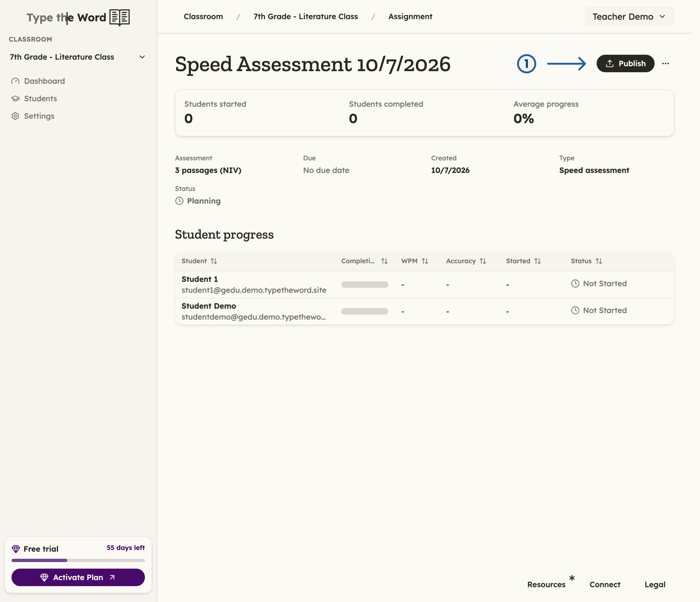Sort by Student column arrows

[214, 261]
